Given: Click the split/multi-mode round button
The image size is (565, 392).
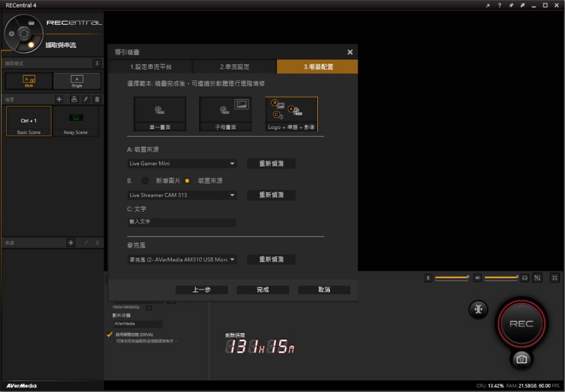Looking at the screenshot, I should click(478, 309).
